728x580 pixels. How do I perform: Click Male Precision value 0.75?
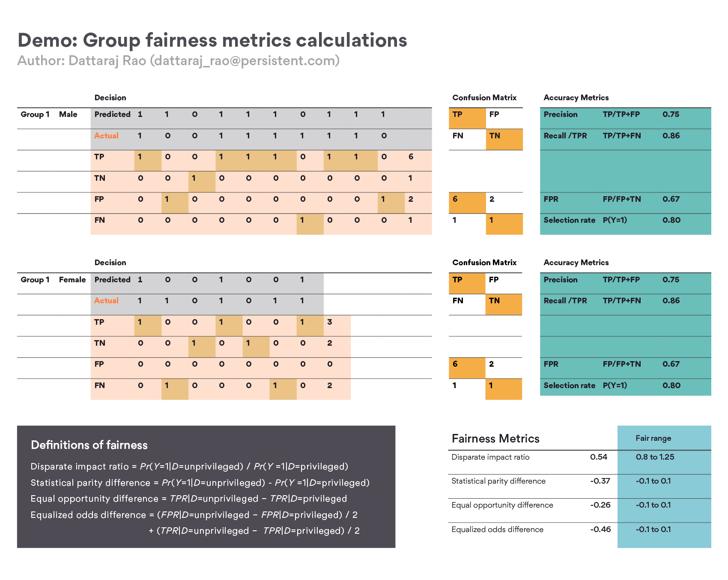(671, 114)
